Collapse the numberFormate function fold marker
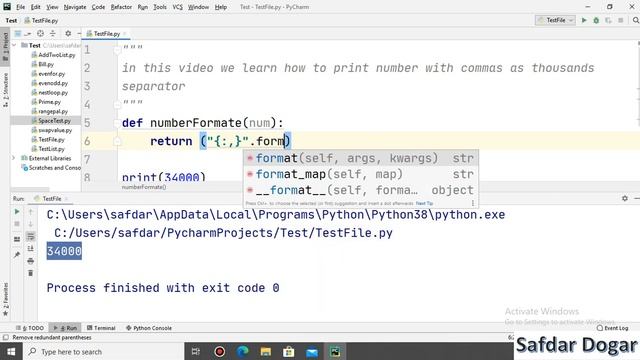640x360 pixels. pos(117,123)
